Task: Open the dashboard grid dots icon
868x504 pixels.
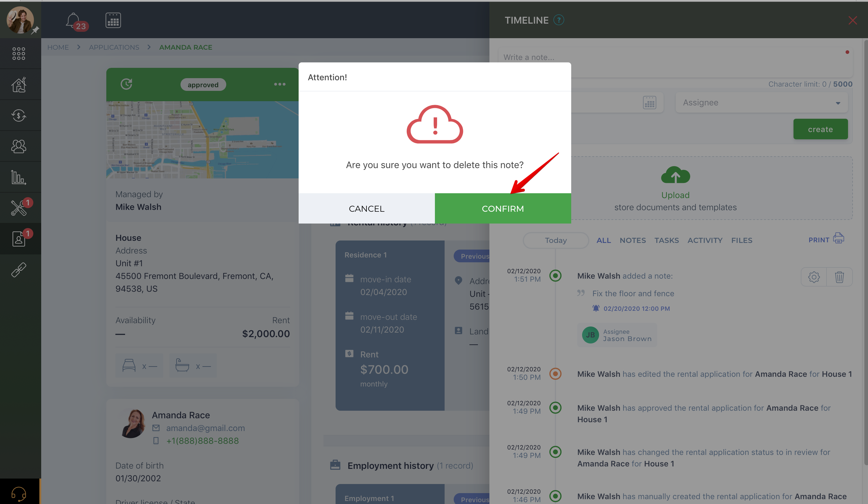Action: (x=18, y=53)
